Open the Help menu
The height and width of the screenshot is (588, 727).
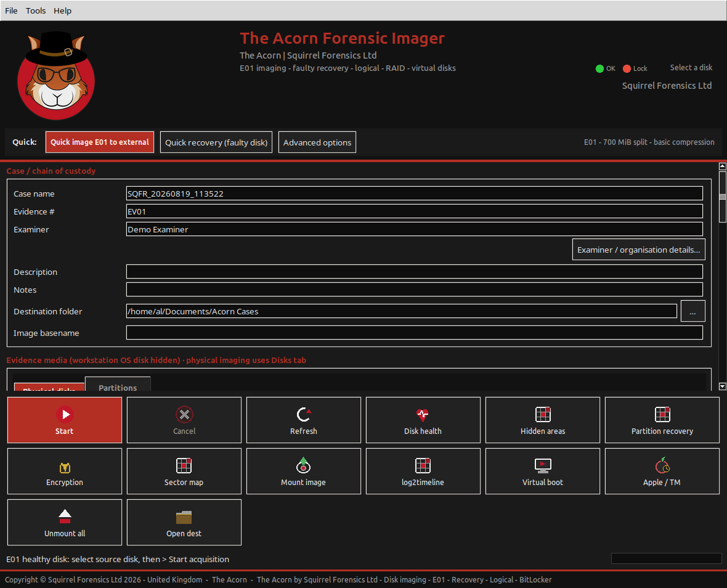pos(63,10)
